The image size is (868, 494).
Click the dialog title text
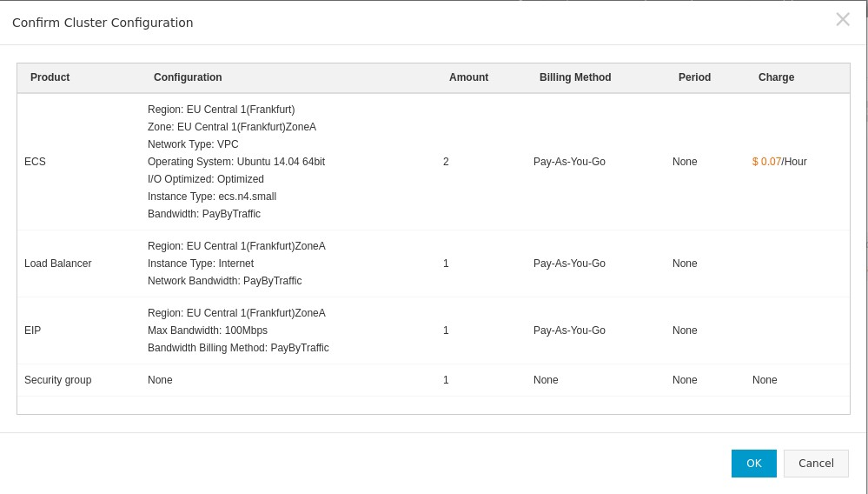[103, 23]
